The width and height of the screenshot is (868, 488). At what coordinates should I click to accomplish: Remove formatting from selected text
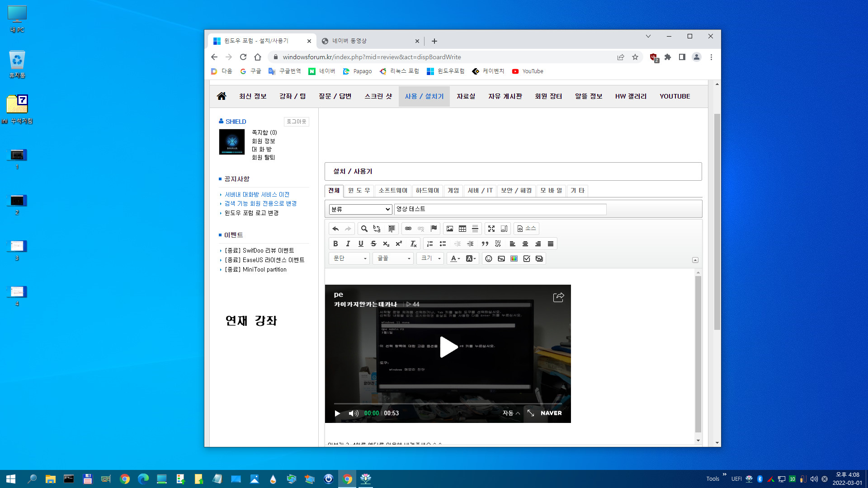coord(413,244)
